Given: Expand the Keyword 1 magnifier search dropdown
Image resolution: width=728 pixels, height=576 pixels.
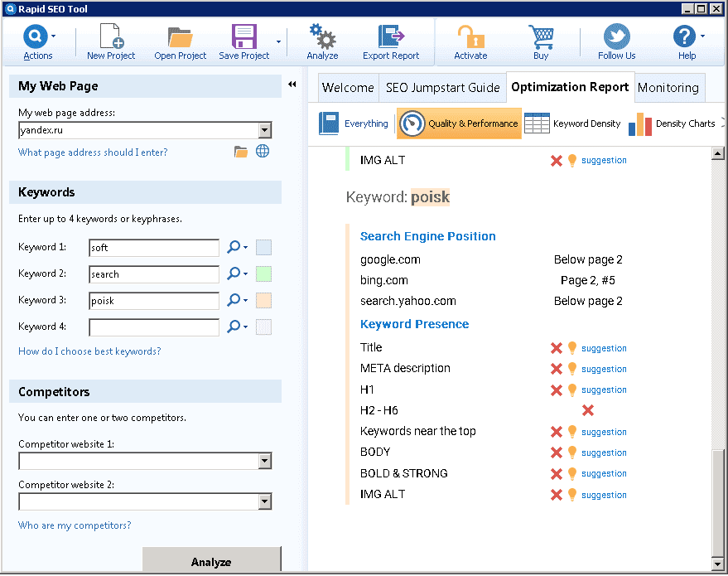Looking at the screenshot, I should tap(238, 247).
